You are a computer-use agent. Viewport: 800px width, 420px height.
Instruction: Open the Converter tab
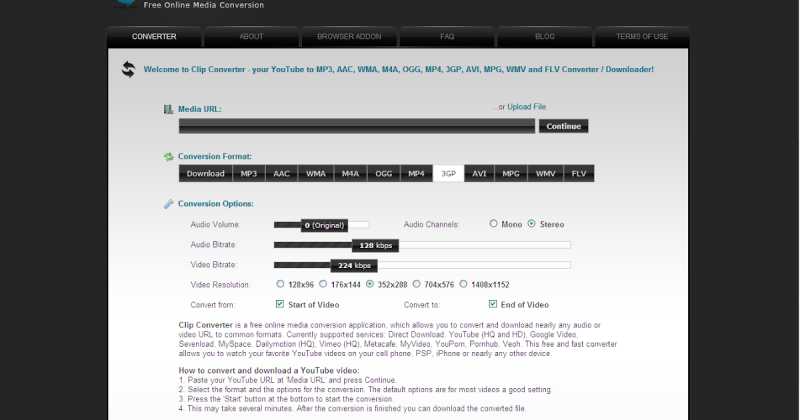(154, 37)
